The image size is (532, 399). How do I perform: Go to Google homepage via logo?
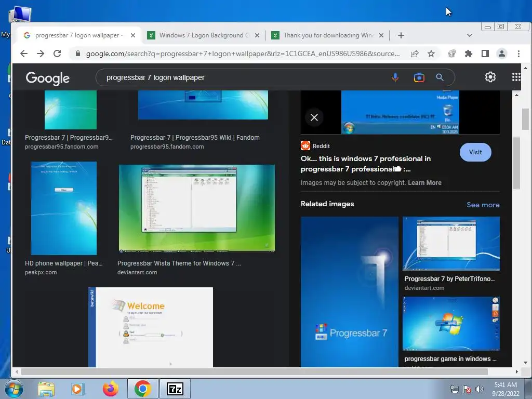pyautogui.click(x=47, y=78)
